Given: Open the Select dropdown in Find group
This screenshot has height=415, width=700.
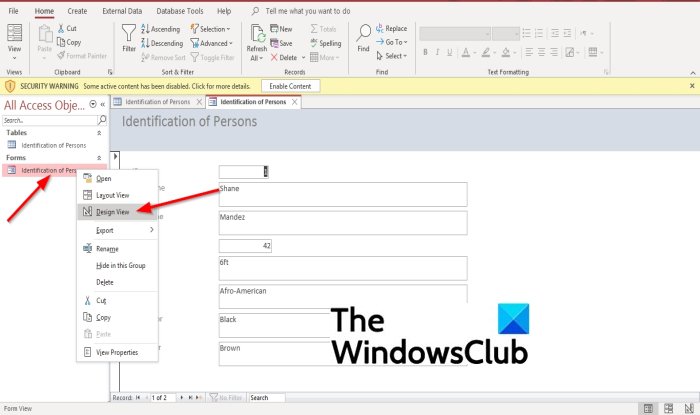Looking at the screenshot, I should 392,56.
